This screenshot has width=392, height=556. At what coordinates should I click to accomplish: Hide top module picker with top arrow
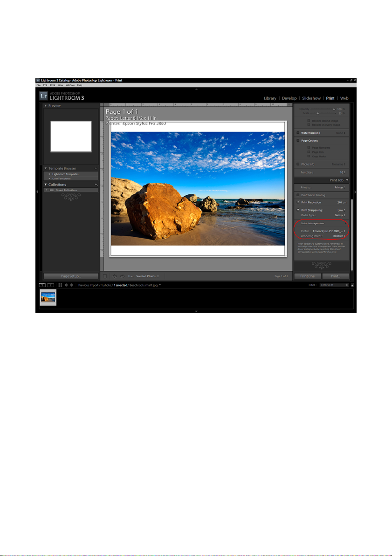(196, 89)
